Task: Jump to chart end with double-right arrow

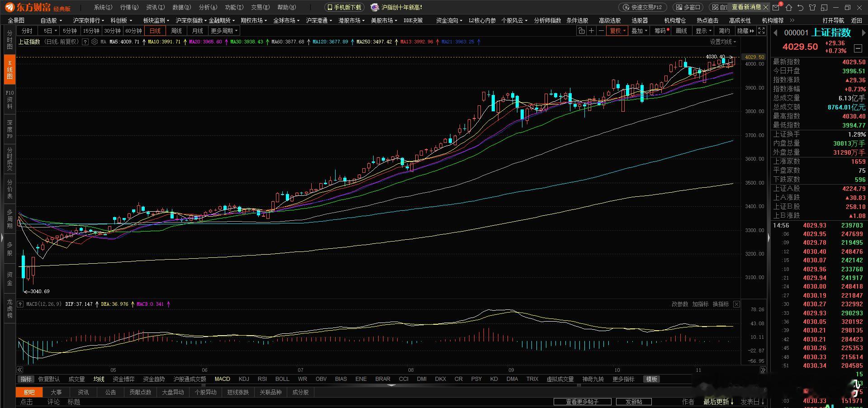Action: [763, 370]
